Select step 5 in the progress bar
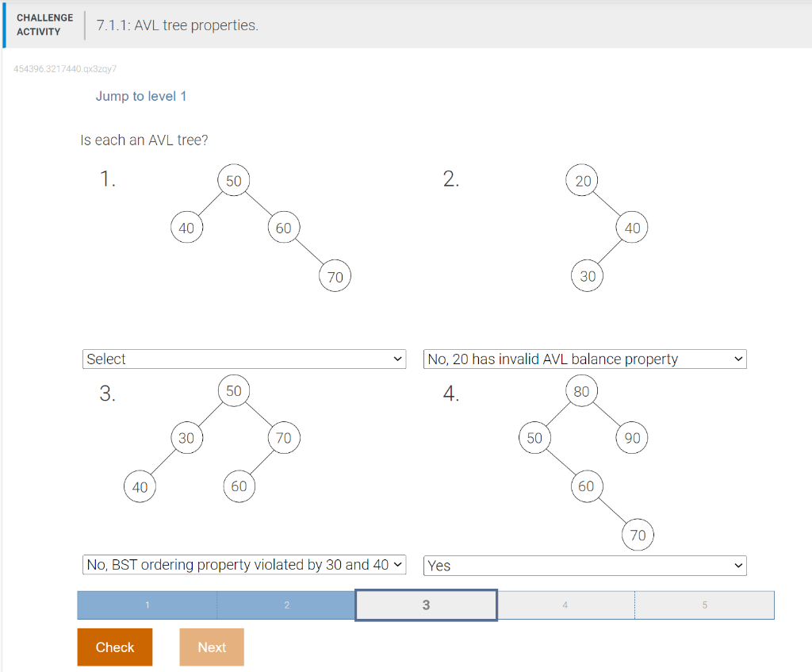The image size is (812, 672). pyautogui.click(x=705, y=605)
